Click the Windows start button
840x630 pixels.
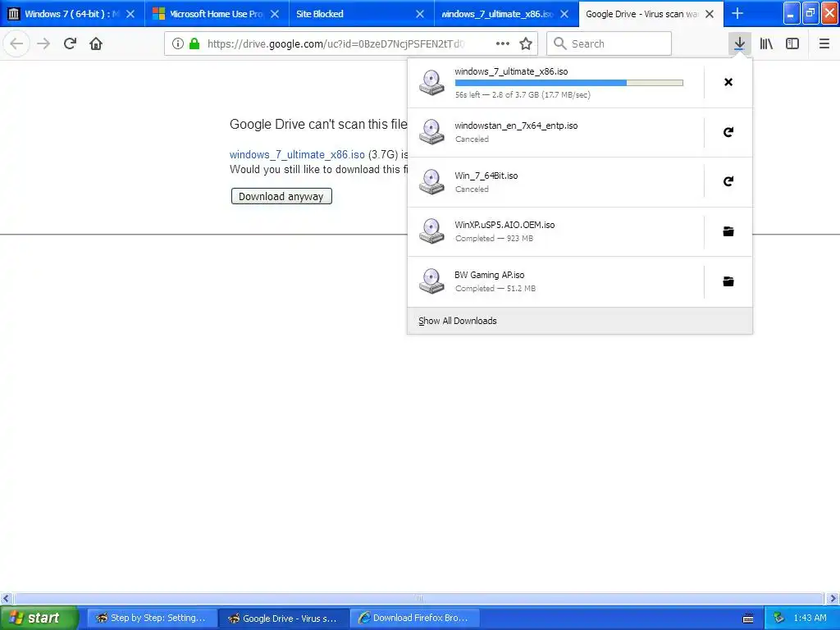[x=38, y=618]
